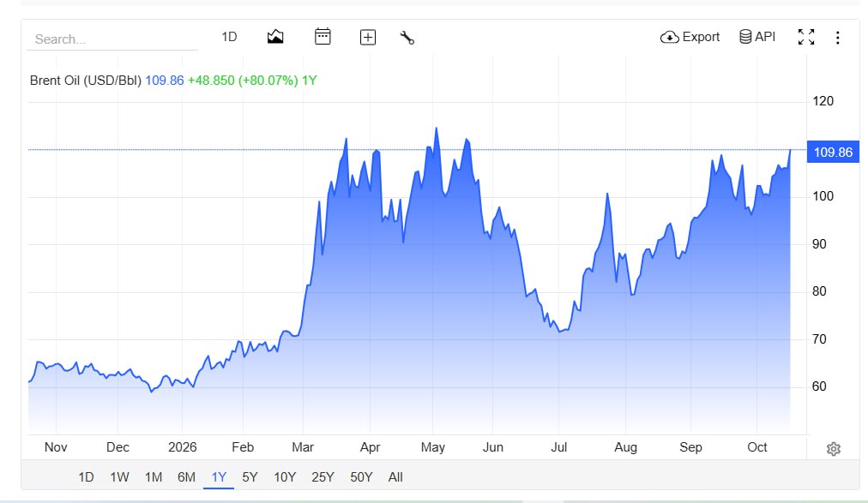Image resolution: width=868 pixels, height=503 pixels.
Task: Open the calendar date range picker
Action: [x=322, y=37]
